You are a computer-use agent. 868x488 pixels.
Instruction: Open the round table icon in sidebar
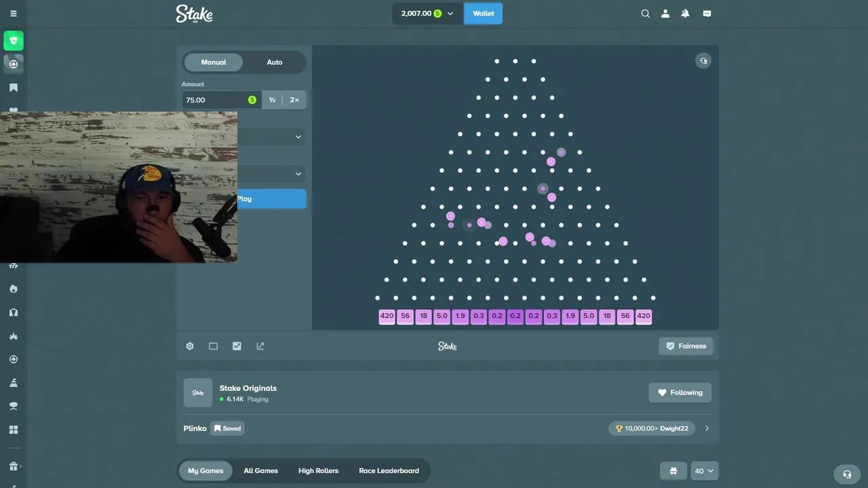click(x=14, y=406)
